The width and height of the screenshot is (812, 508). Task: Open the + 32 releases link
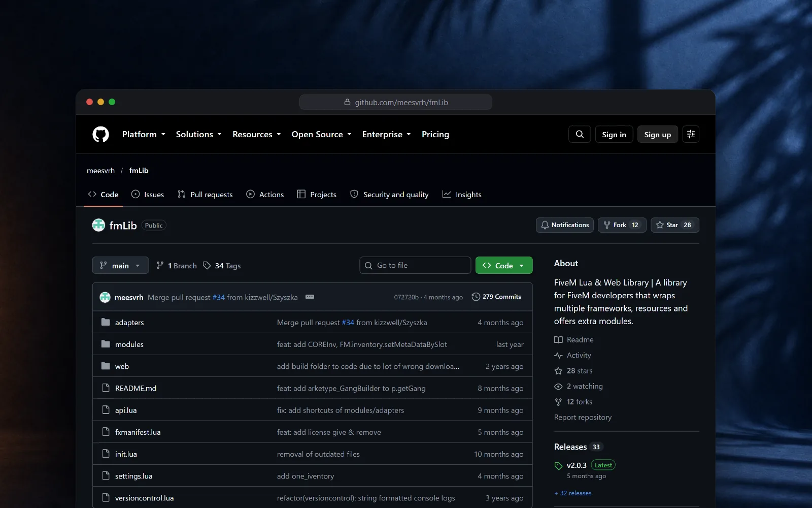click(573, 493)
